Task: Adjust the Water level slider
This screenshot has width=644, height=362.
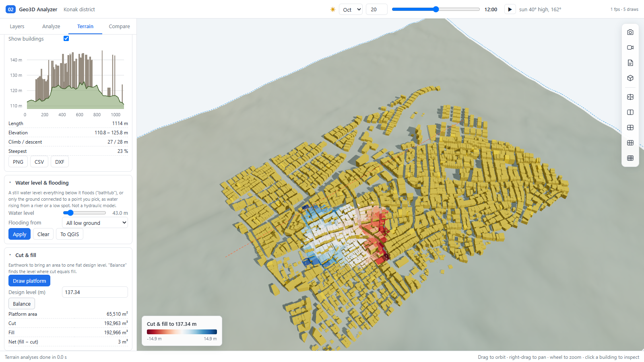Action: [x=84, y=213]
